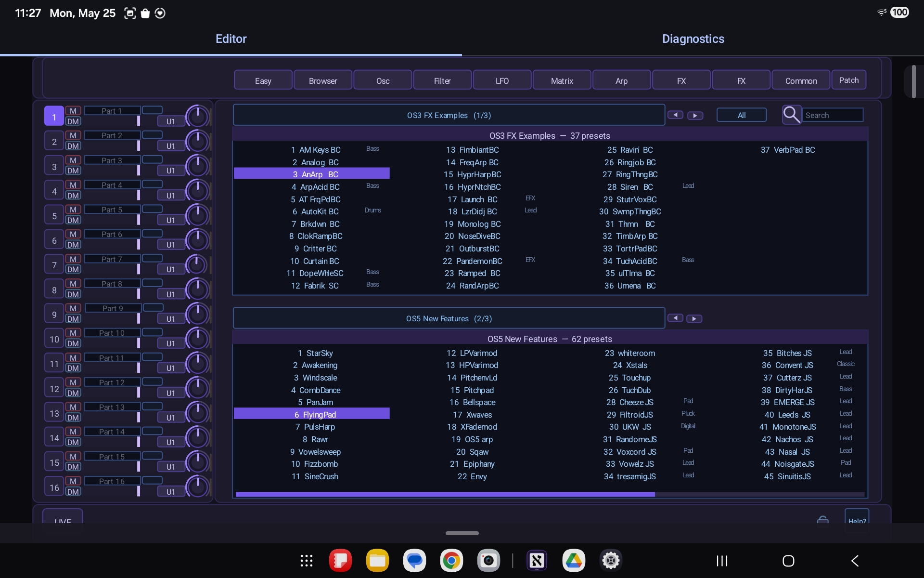Tap the Android back navigation icon
924x578 pixels.
(x=855, y=561)
